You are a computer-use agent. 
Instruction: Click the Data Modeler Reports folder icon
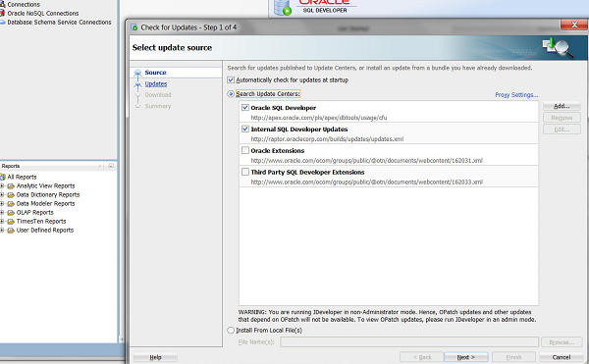tap(11, 204)
